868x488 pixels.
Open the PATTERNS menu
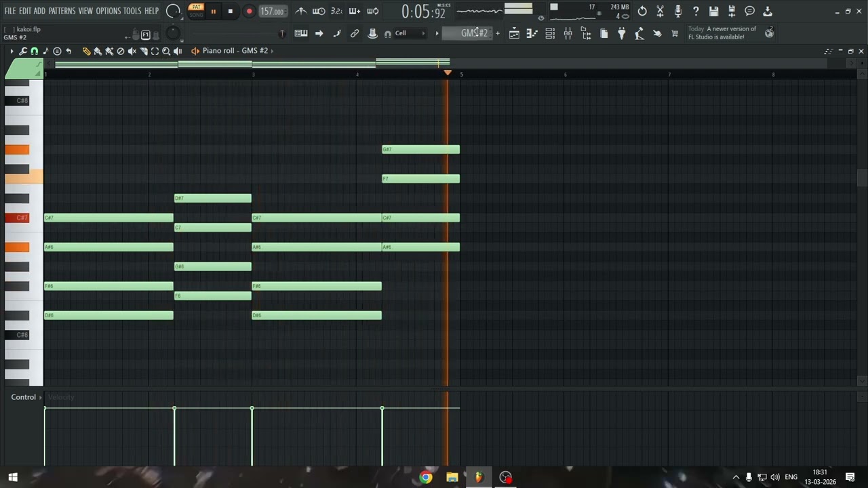62,11
